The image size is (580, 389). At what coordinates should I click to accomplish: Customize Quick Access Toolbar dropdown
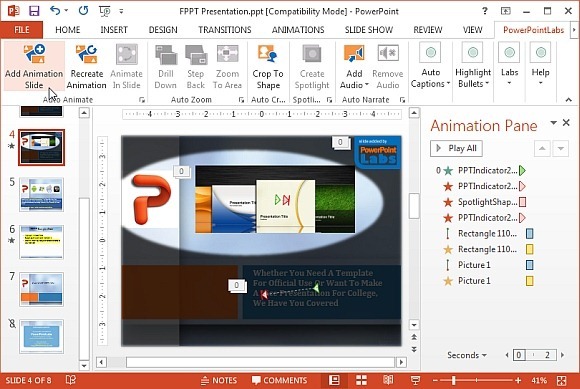[121, 11]
